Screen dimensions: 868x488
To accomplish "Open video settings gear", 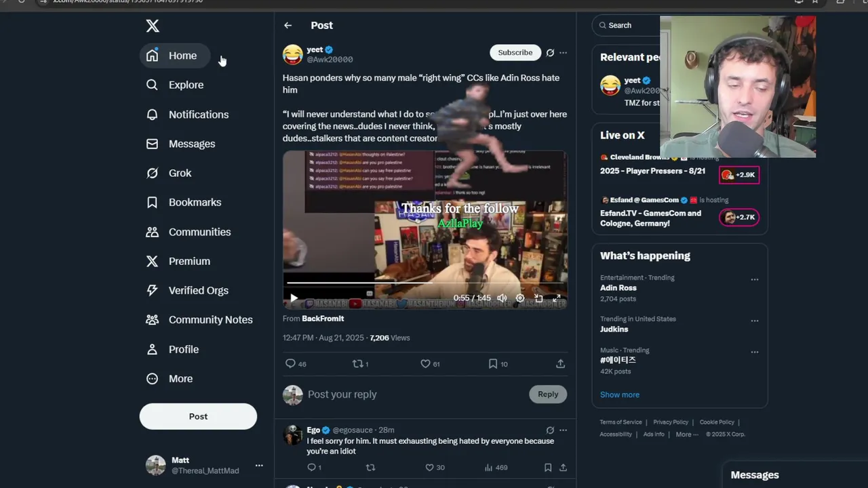I will coord(520,298).
